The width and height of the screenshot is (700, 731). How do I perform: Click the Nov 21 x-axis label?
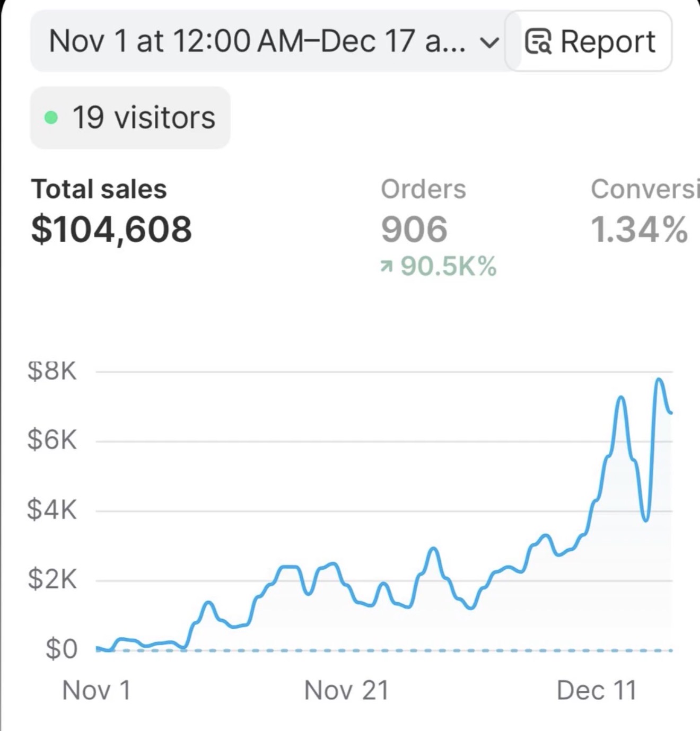(346, 691)
